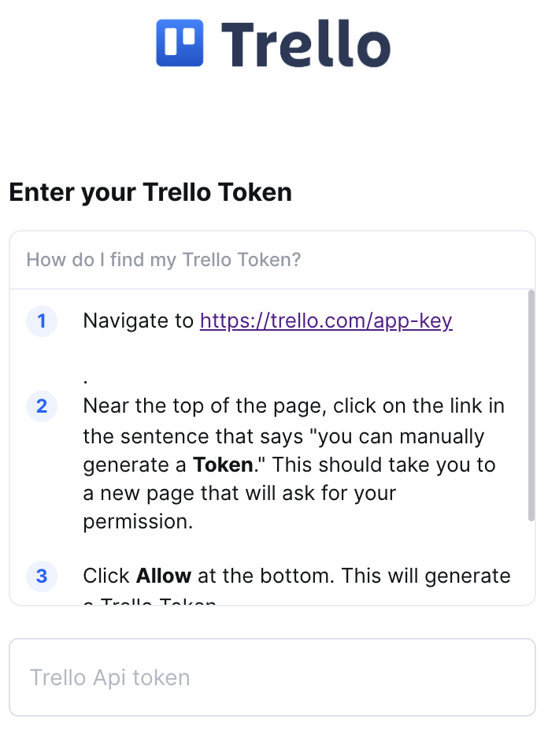Click the step 2 number badge
The image size is (548, 756).
[x=42, y=406]
